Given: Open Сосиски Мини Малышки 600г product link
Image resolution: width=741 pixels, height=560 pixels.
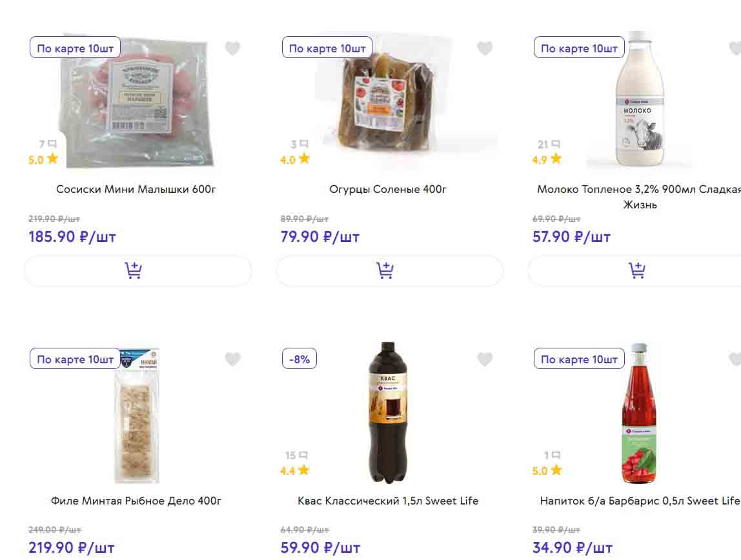Looking at the screenshot, I should 136,190.
